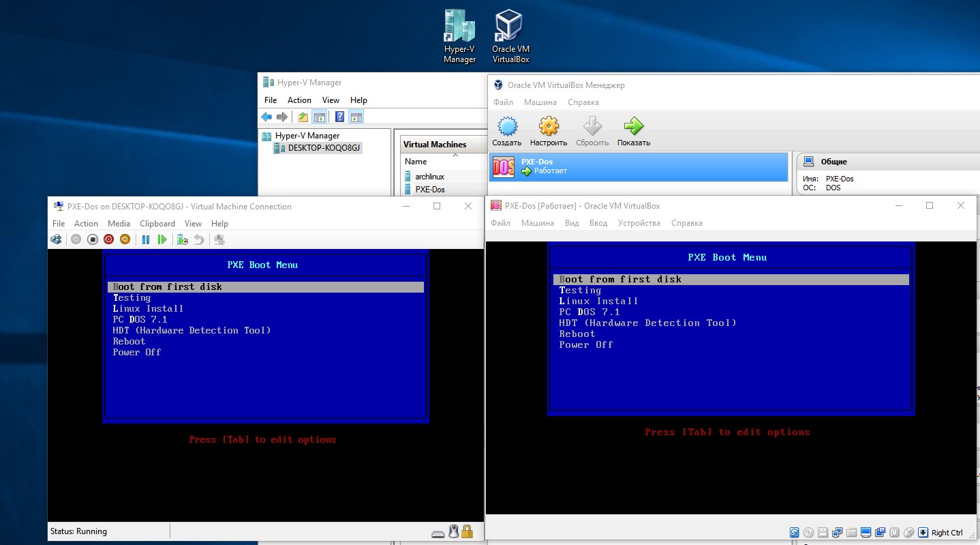Screen dimensions: 980x545
Task: Click the Up One Level folder icon
Action: [303, 117]
